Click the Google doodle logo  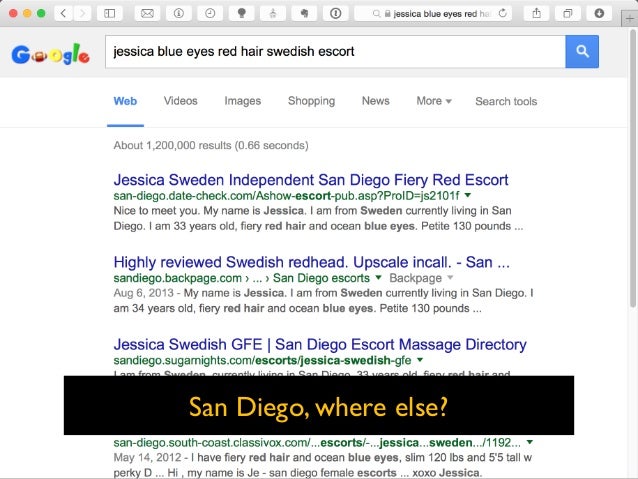point(50,54)
